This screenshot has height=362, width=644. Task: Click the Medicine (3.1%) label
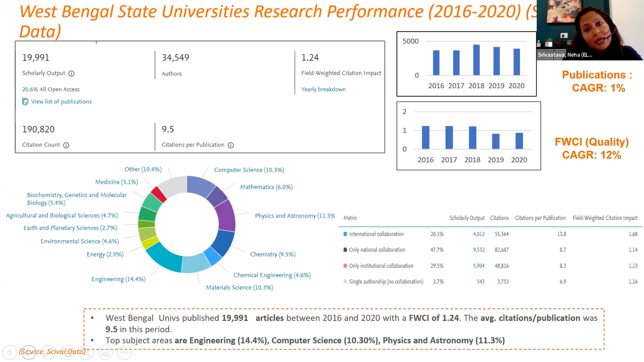click(116, 182)
